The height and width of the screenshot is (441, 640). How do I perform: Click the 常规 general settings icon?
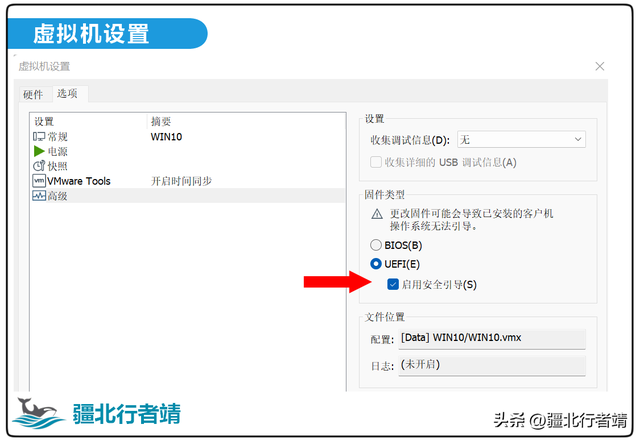(x=39, y=136)
